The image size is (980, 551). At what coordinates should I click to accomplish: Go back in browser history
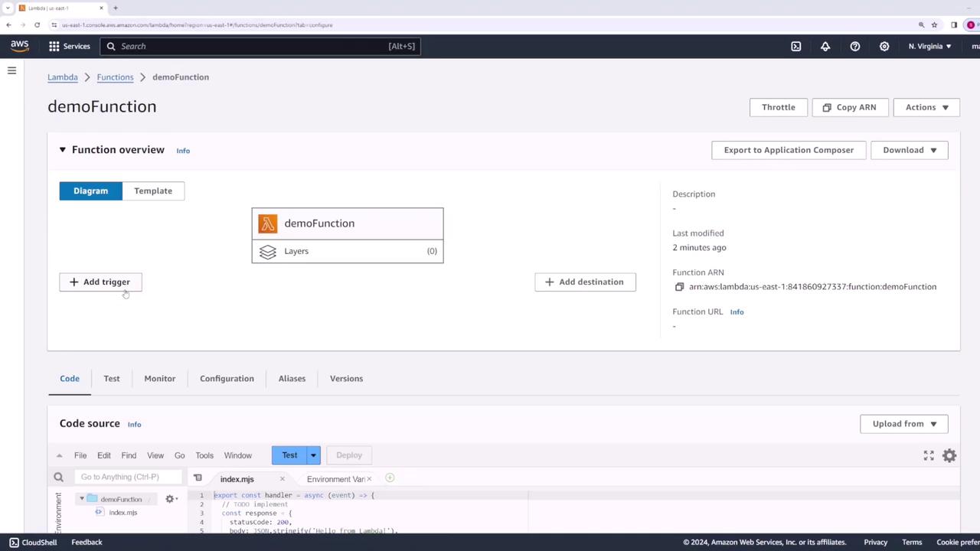coord(8,24)
